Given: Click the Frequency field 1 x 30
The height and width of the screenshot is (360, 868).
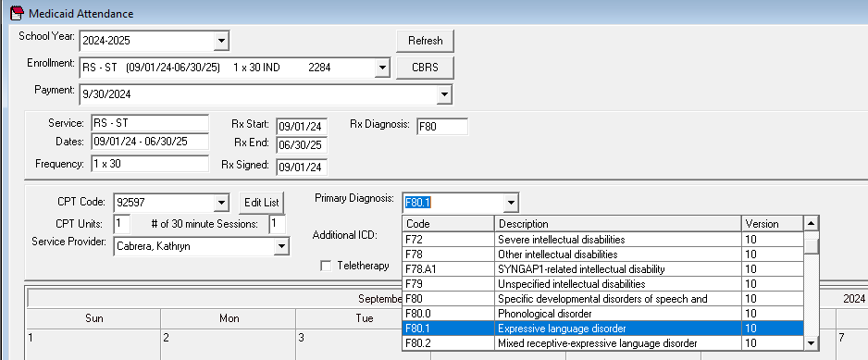Looking at the screenshot, I should (150, 164).
